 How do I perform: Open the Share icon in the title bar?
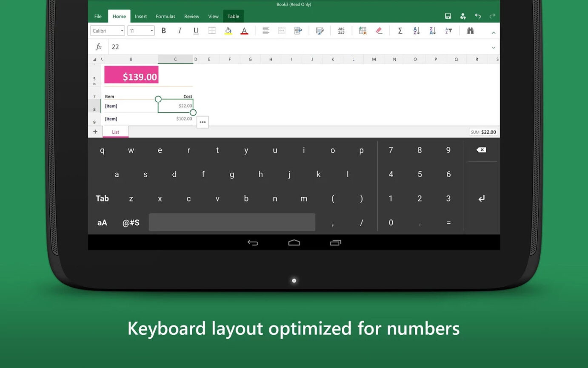[x=462, y=16]
